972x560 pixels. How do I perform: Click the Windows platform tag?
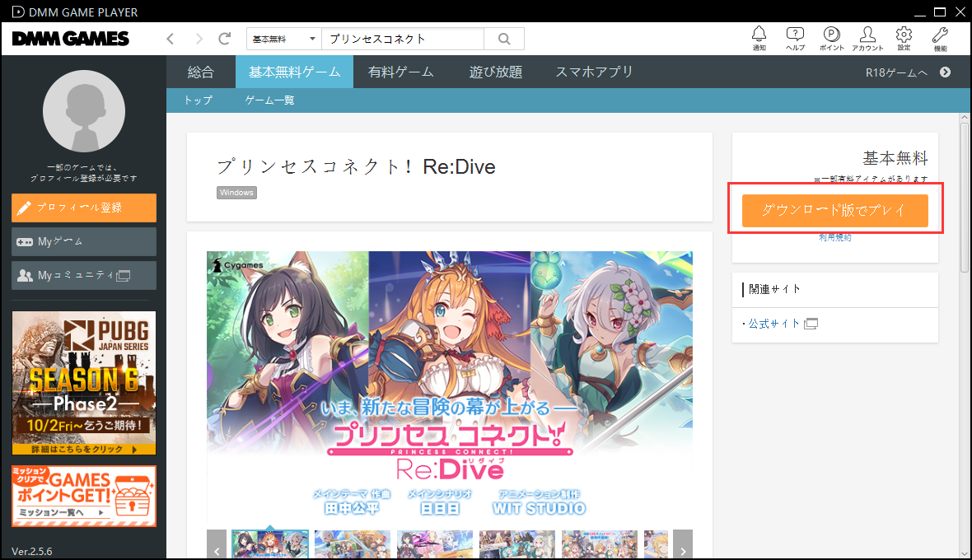[236, 193]
